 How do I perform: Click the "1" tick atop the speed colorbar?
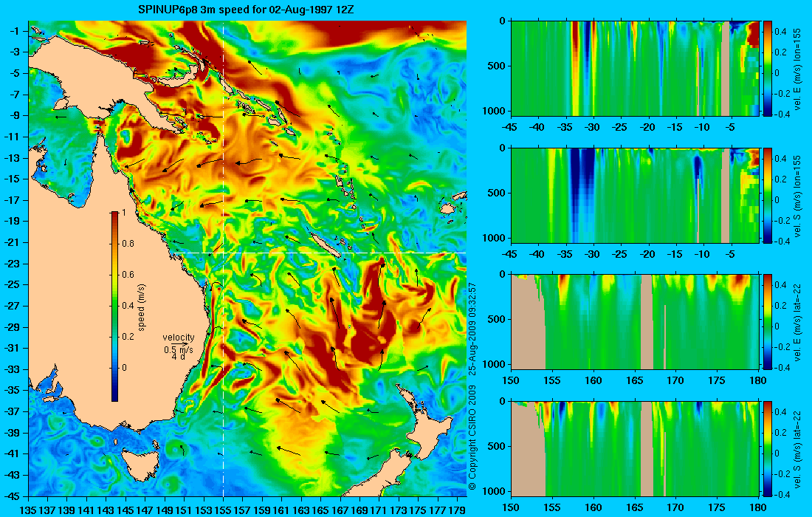point(124,213)
